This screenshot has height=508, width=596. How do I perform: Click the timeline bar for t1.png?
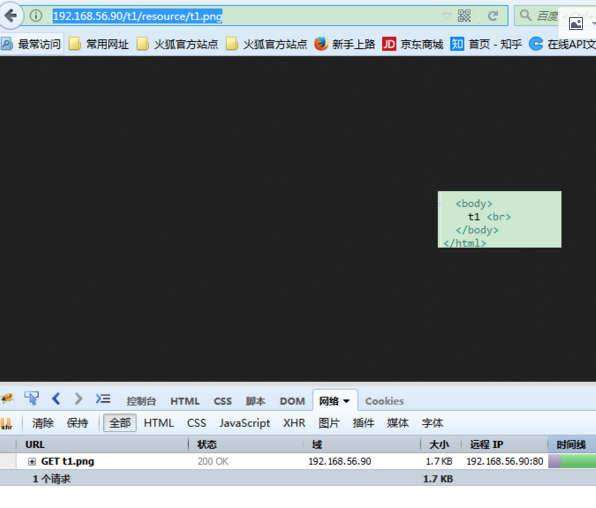tap(572, 462)
